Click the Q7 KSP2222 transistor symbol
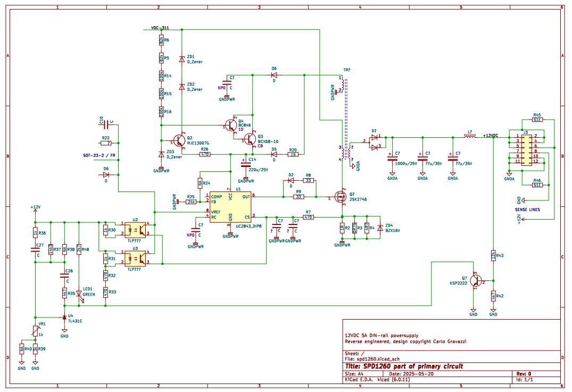572x392 pixels. pyautogui.click(x=475, y=280)
